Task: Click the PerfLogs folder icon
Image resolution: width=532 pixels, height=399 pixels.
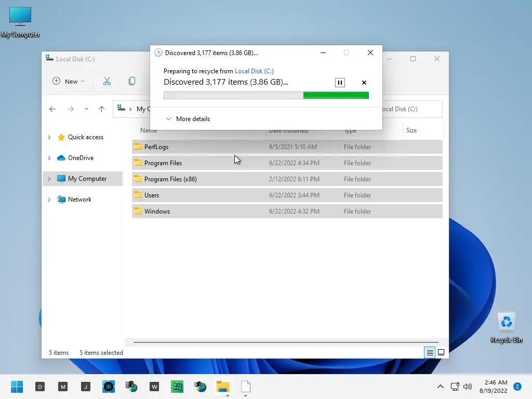Action: pos(138,146)
